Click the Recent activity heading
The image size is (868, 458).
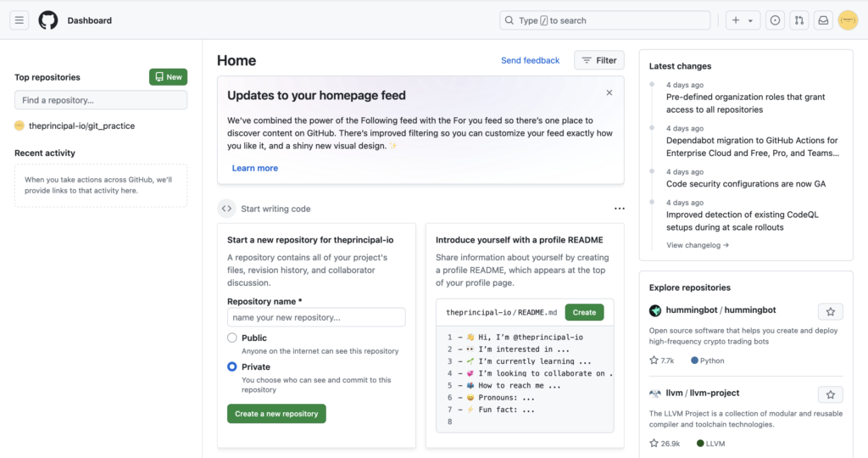click(x=45, y=153)
